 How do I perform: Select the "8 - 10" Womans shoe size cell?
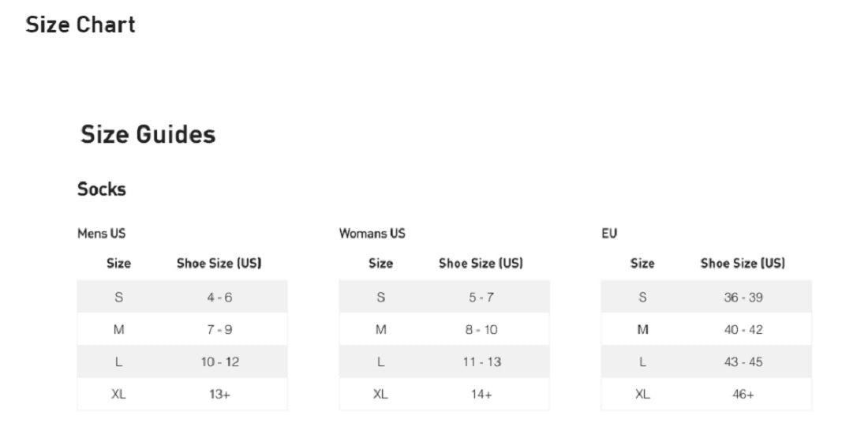coord(481,330)
